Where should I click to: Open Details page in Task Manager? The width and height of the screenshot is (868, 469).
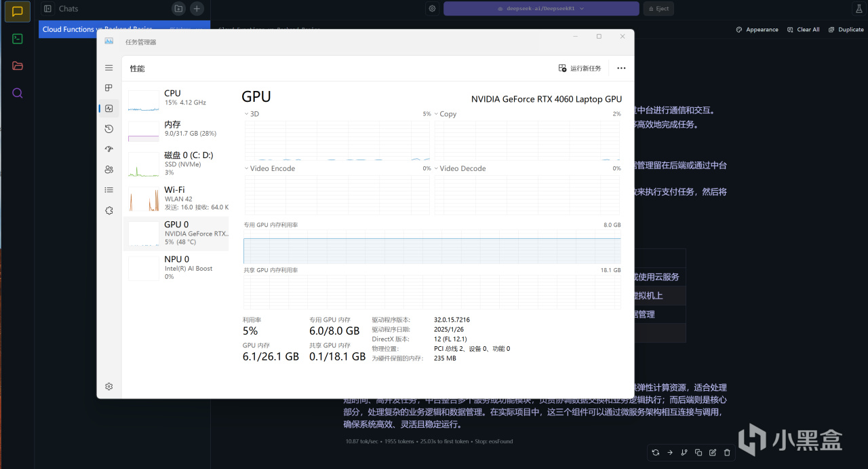(108, 190)
